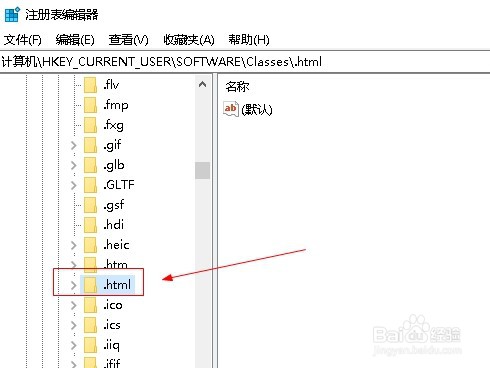Click the tree pane scrollbar thumb

202,170
